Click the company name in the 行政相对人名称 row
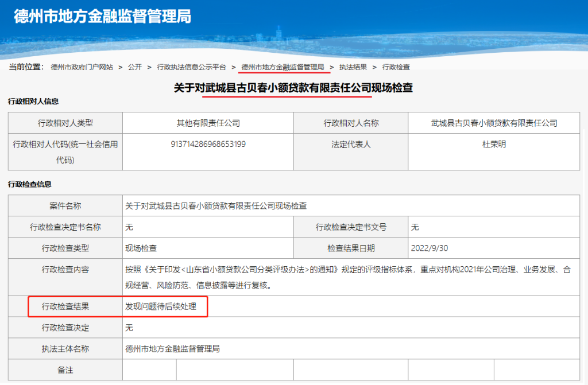588x385 pixels. 494,123
